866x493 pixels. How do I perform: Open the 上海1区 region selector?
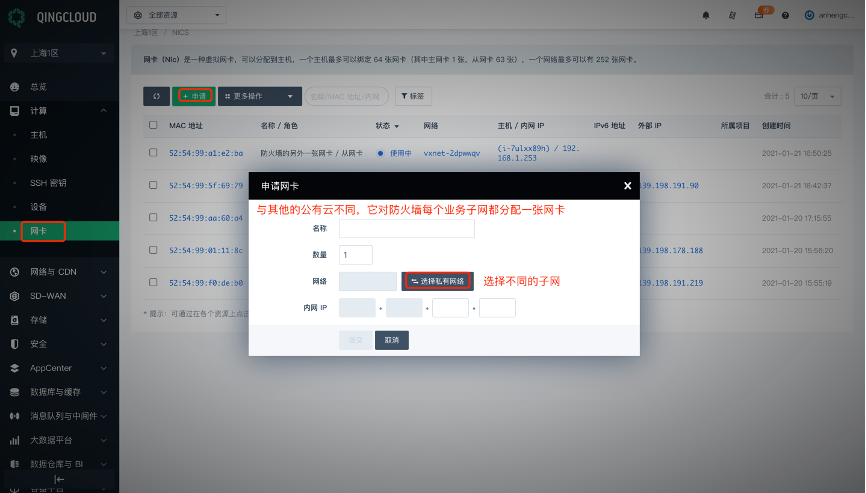pyautogui.click(x=59, y=52)
